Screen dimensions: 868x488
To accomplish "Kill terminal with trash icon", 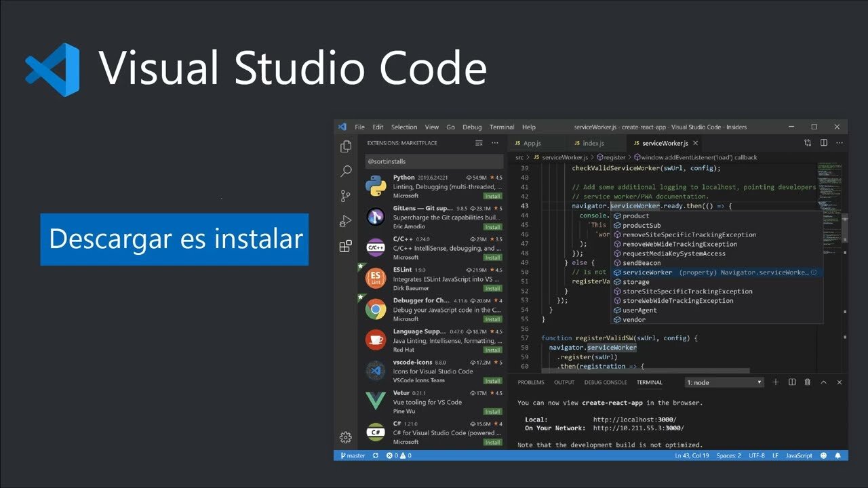I will (x=807, y=382).
